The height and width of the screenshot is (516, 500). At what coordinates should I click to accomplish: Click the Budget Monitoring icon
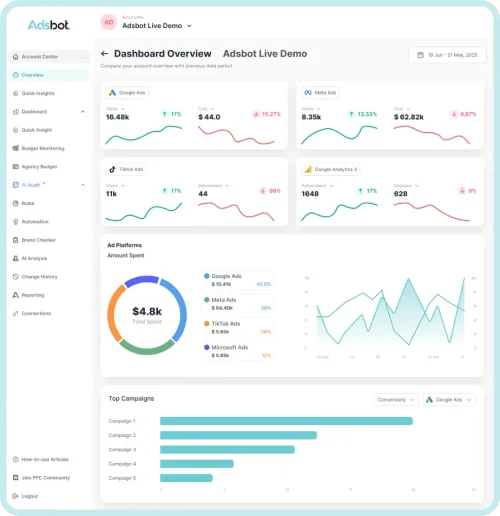coord(15,148)
